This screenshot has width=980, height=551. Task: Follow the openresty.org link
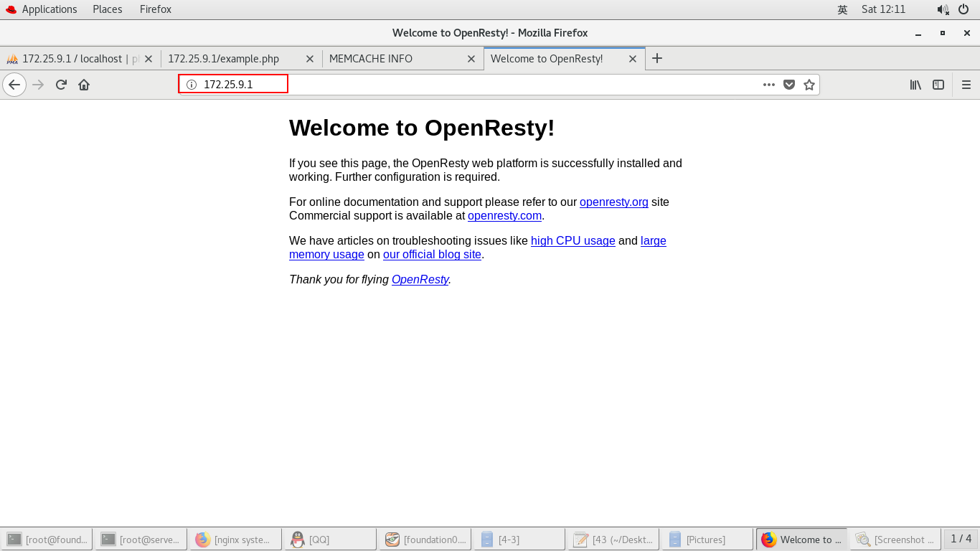[x=614, y=202]
